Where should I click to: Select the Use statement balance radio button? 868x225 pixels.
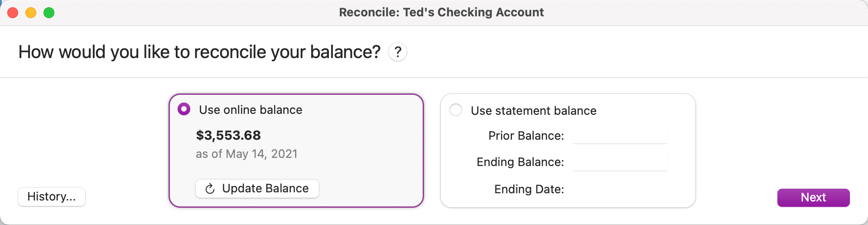[x=456, y=110]
